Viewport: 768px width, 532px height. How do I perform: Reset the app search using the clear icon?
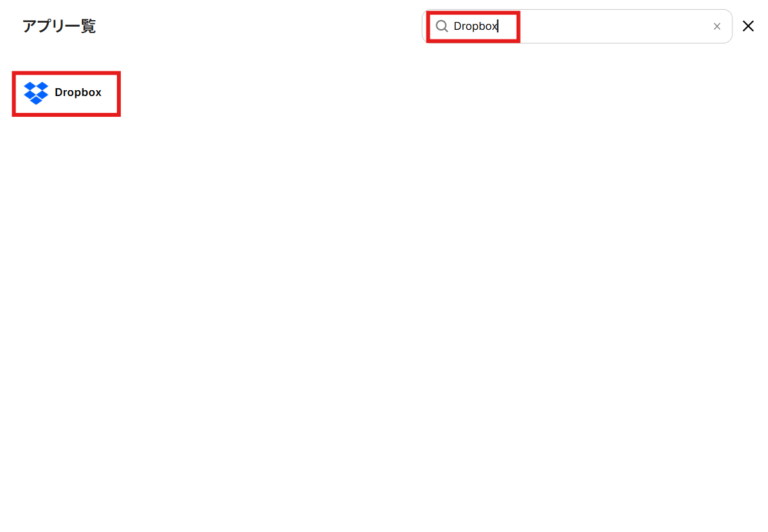coord(717,27)
